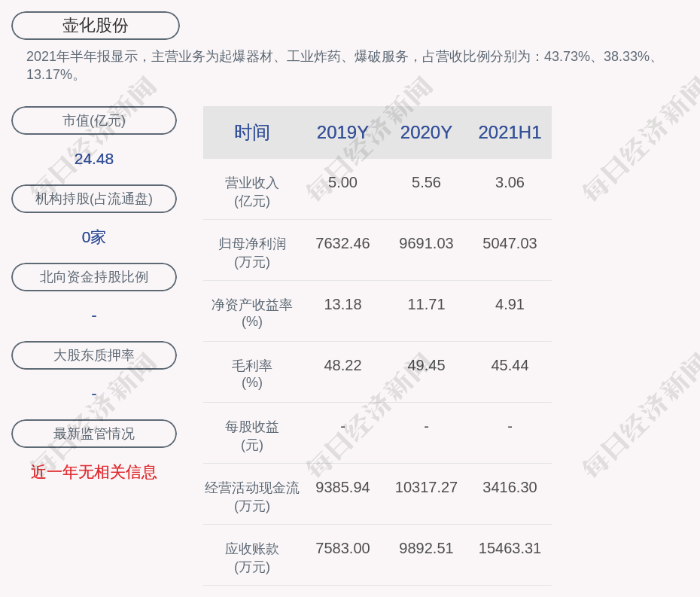Click cash flow value 9385.94
The width and height of the screenshot is (700, 597).
click(x=342, y=487)
